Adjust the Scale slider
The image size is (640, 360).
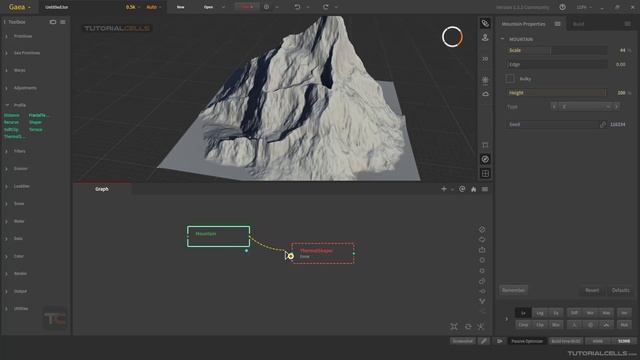tap(557, 50)
